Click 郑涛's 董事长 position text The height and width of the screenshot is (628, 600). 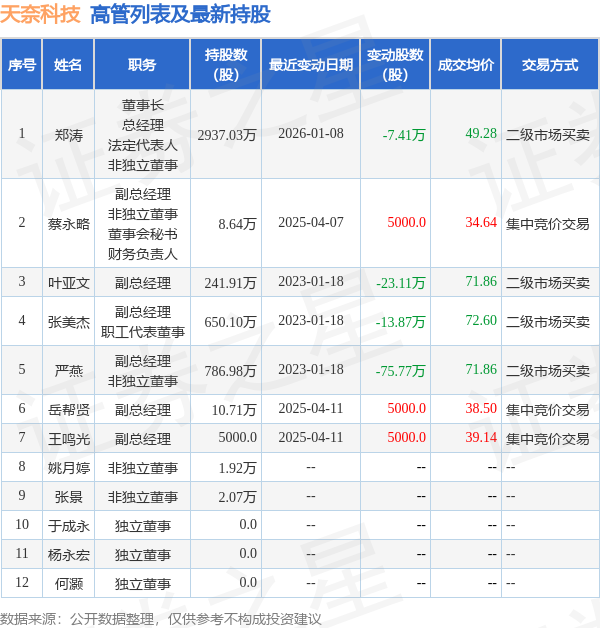pyautogui.click(x=143, y=105)
